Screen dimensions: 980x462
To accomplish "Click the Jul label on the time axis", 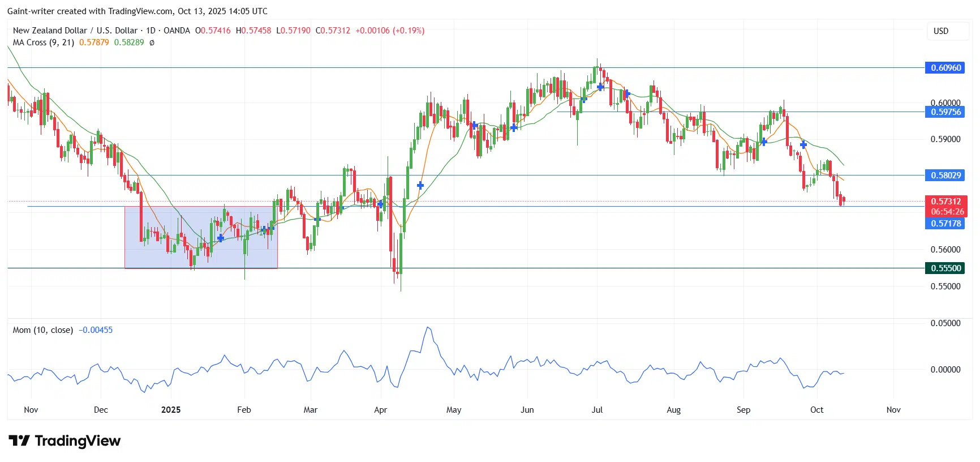I will pyautogui.click(x=597, y=410).
